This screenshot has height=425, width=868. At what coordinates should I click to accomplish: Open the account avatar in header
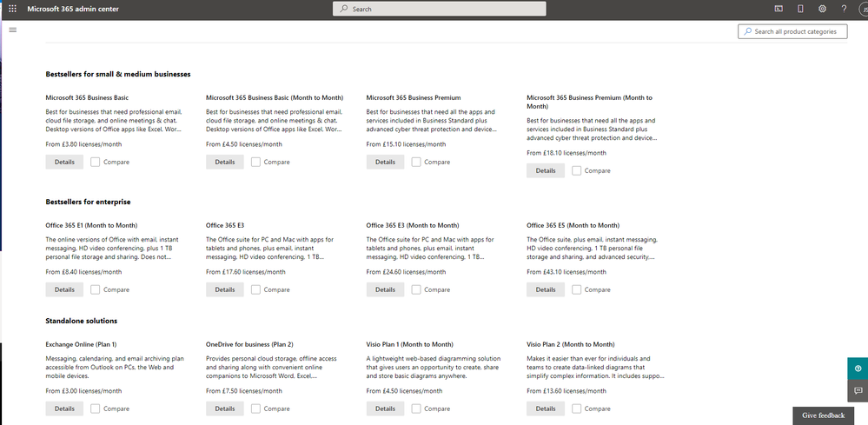(863, 9)
